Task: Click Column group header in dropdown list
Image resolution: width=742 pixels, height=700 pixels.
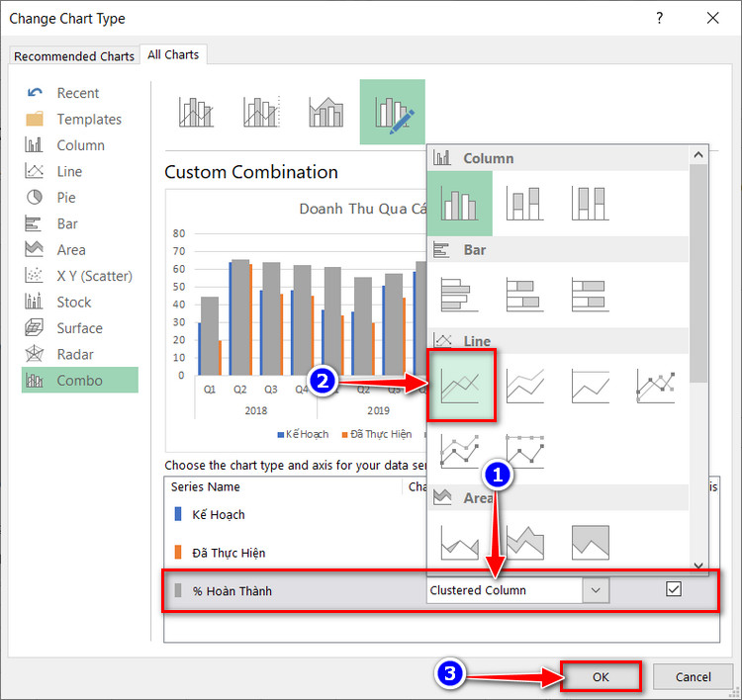Action: click(x=558, y=158)
